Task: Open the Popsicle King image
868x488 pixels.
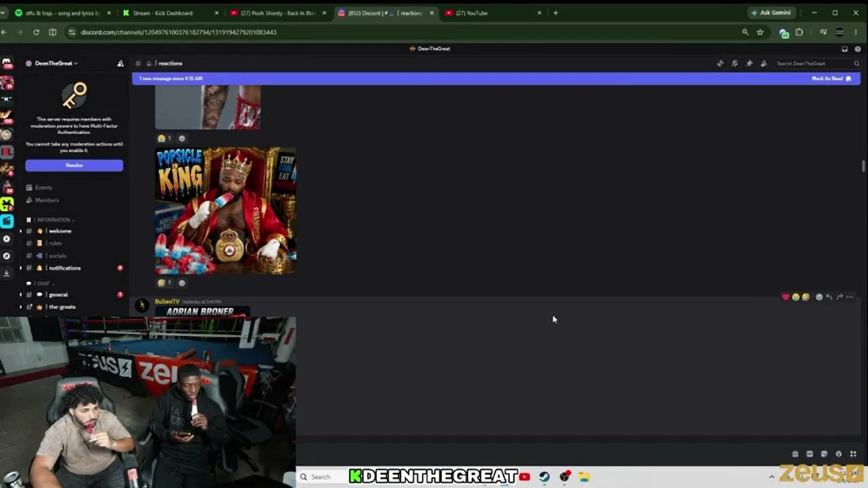Action: [x=226, y=211]
